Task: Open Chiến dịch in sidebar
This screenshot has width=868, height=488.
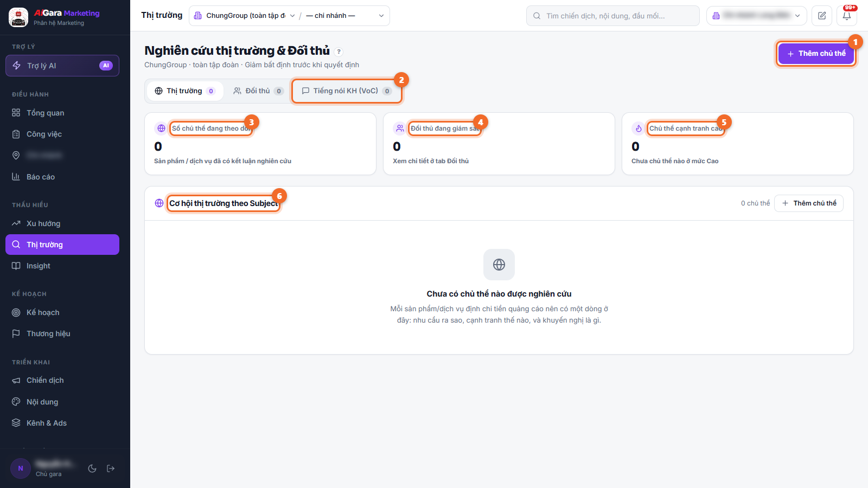Action: point(62,380)
